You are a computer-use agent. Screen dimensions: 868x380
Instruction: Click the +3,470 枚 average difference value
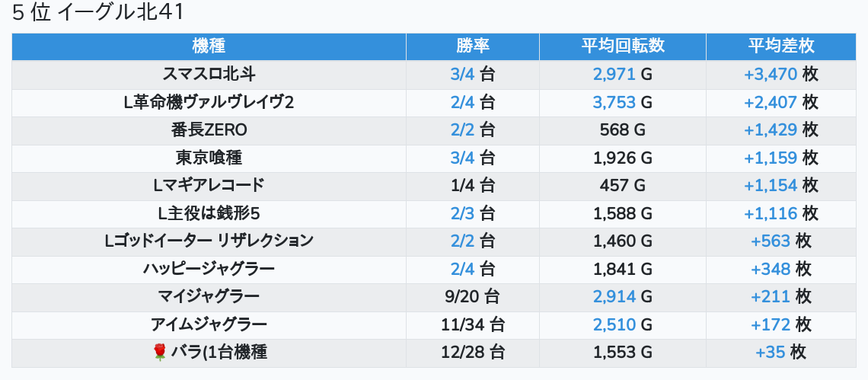(x=780, y=74)
